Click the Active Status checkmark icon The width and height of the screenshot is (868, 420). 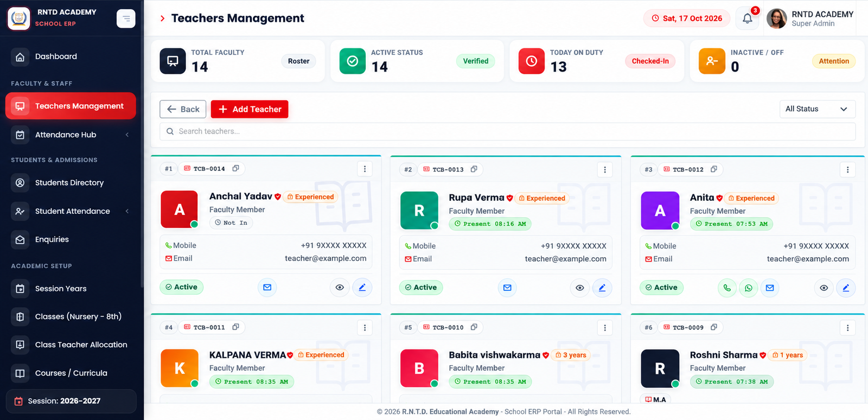point(353,61)
